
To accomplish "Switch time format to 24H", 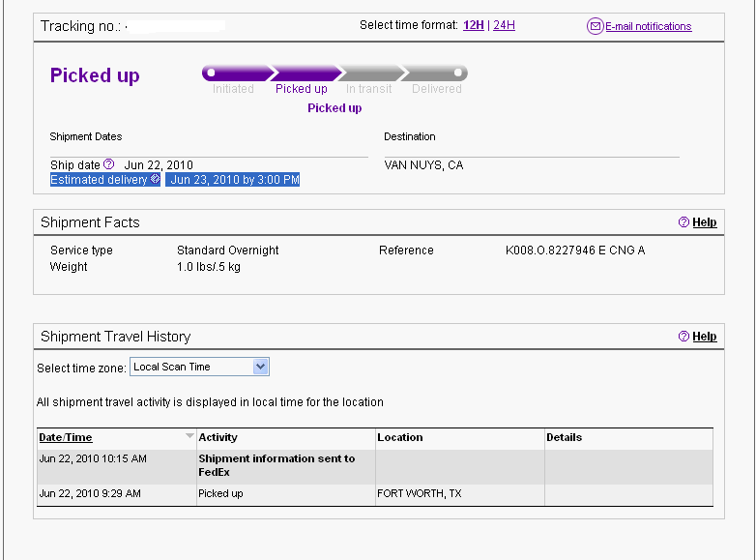I will pos(504,25).
